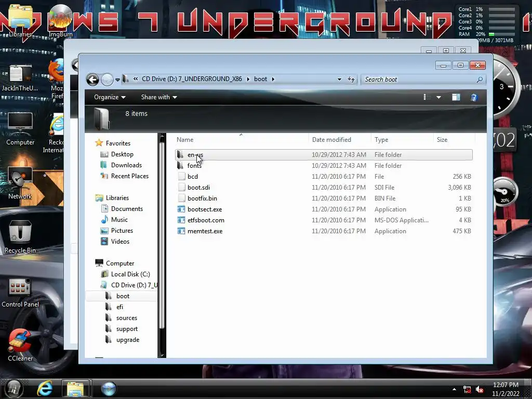Open Favorites in navigation pane
532x399 pixels.
tap(118, 143)
